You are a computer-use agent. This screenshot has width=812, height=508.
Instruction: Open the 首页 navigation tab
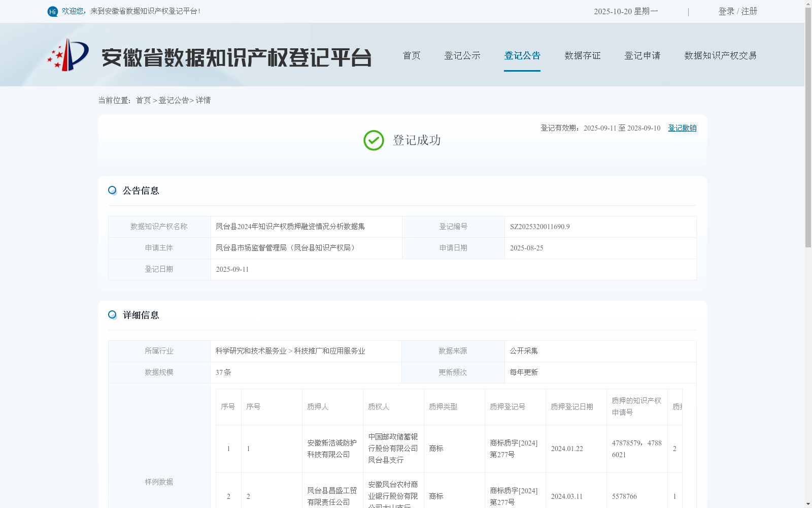[x=412, y=55]
